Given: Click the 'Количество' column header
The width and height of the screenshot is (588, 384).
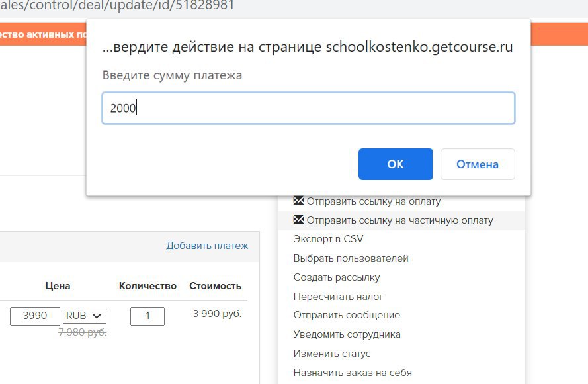Looking at the screenshot, I should [147, 286].
